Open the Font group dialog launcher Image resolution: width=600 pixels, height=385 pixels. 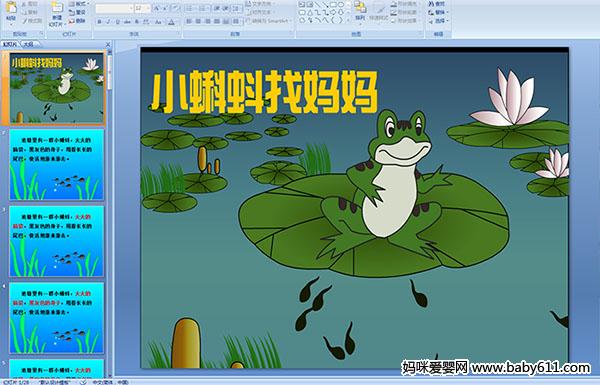[179, 34]
